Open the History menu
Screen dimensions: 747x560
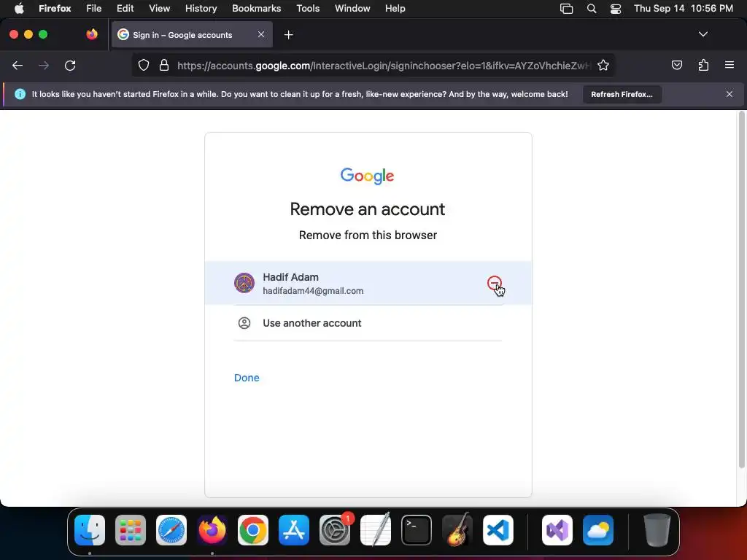coord(201,8)
